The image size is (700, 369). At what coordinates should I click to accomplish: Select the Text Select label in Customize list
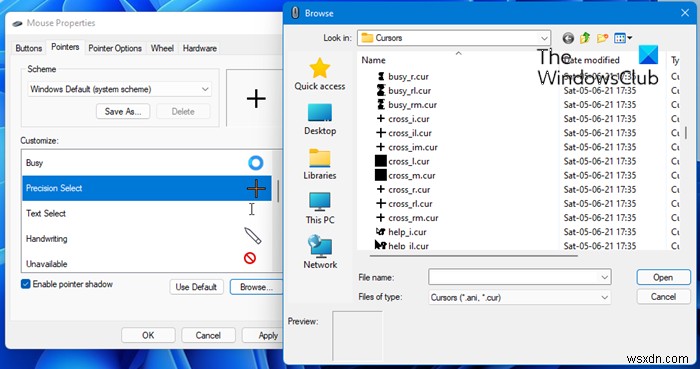click(x=46, y=213)
